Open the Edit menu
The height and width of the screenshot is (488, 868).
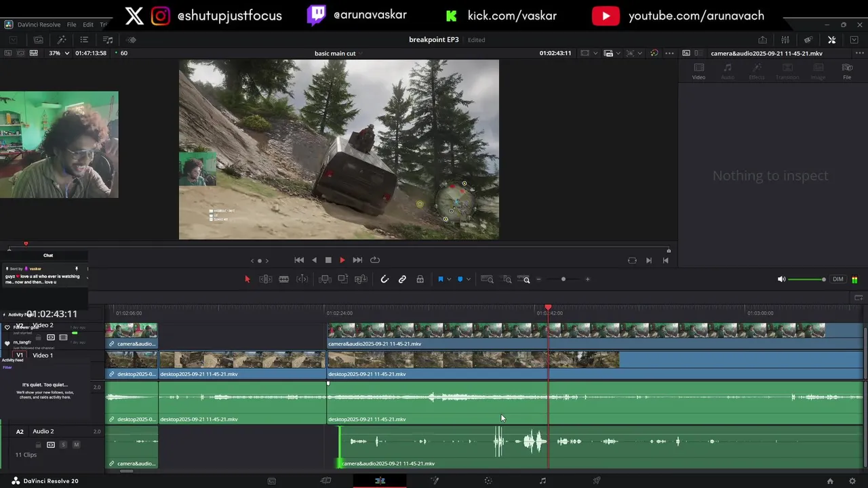coord(88,24)
